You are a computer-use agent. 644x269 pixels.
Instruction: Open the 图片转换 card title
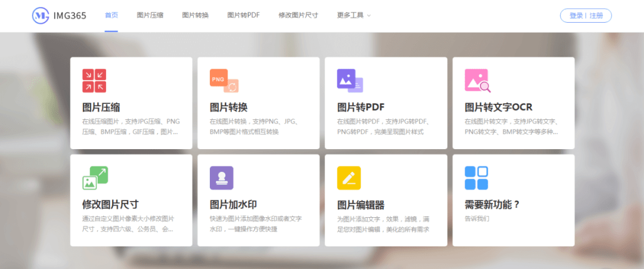pyautogui.click(x=229, y=107)
